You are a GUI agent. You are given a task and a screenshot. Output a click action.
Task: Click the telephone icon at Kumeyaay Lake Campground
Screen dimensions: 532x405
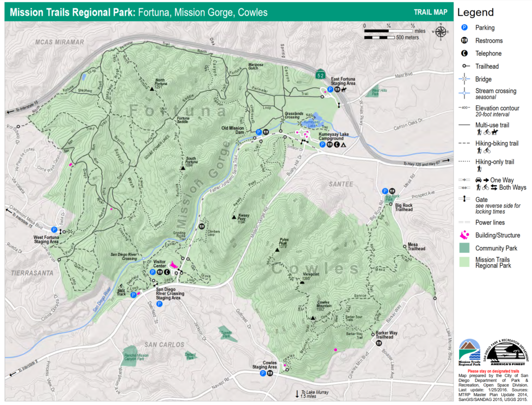336,145
